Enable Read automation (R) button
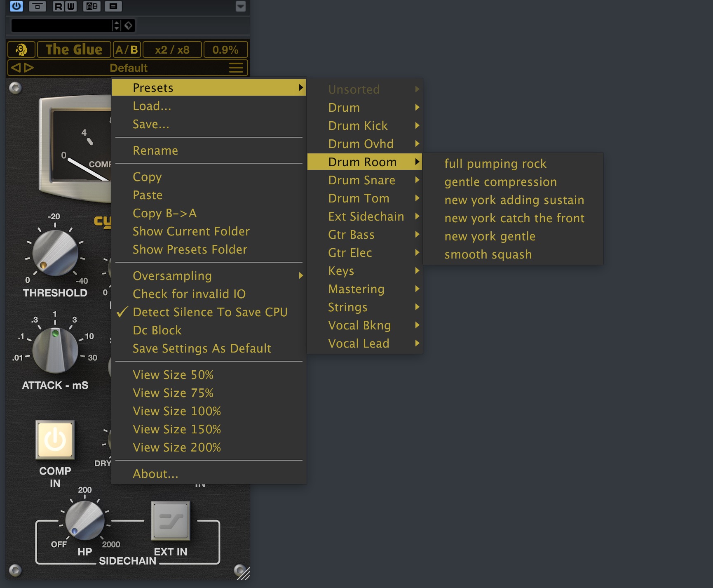 (x=59, y=6)
